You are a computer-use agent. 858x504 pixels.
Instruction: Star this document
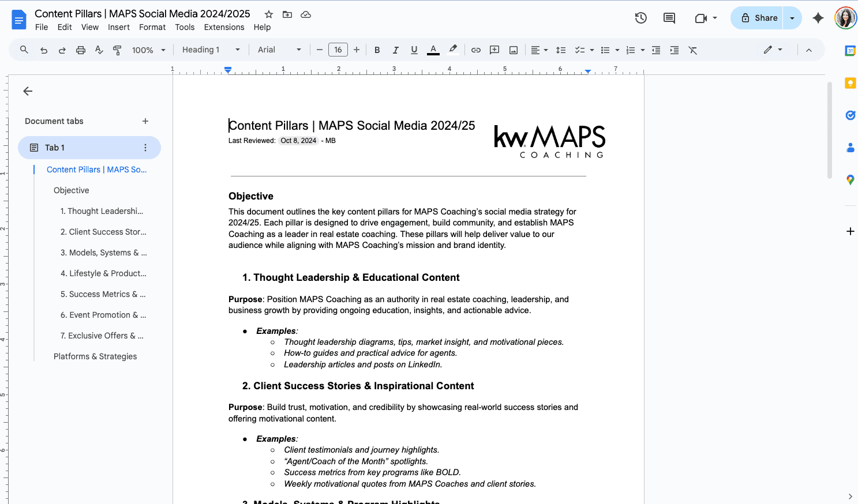269,14
